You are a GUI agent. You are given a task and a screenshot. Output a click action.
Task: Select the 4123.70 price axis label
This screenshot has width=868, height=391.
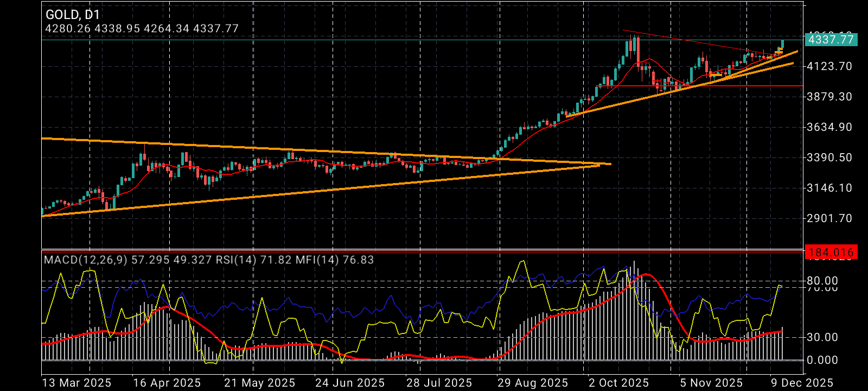click(829, 66)
